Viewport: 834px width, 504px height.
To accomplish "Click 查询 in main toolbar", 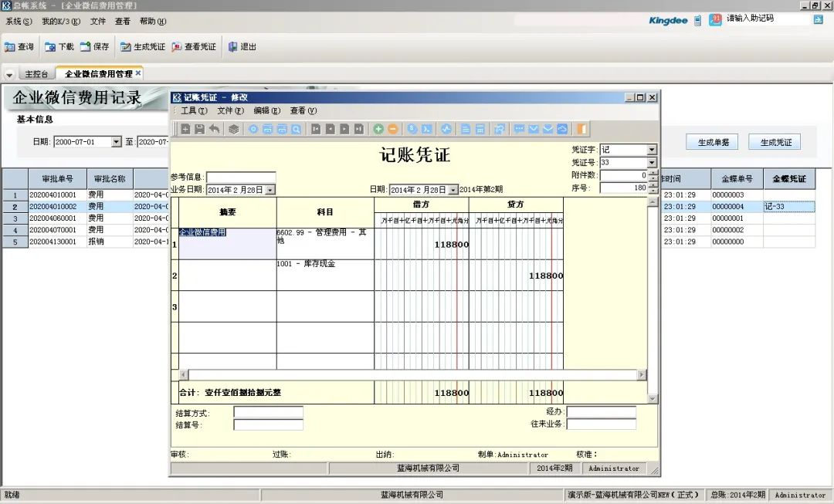I will point(19,47).
